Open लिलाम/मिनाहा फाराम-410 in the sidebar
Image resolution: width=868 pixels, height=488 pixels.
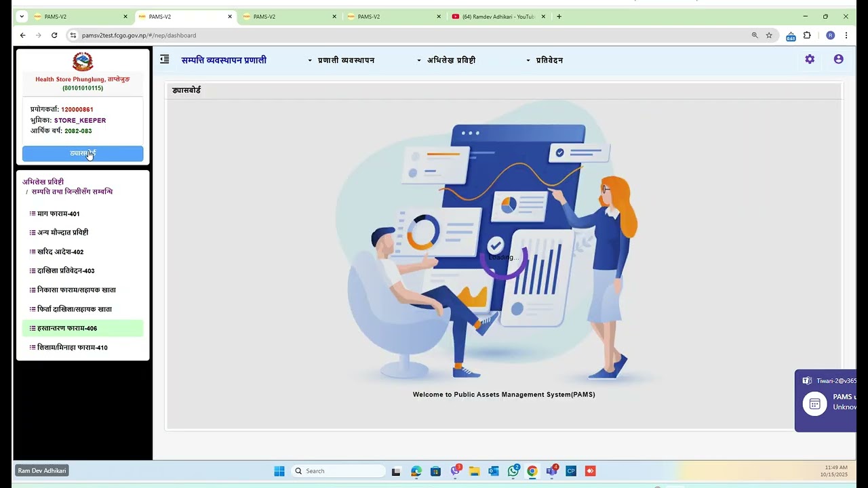pos(83,347)
